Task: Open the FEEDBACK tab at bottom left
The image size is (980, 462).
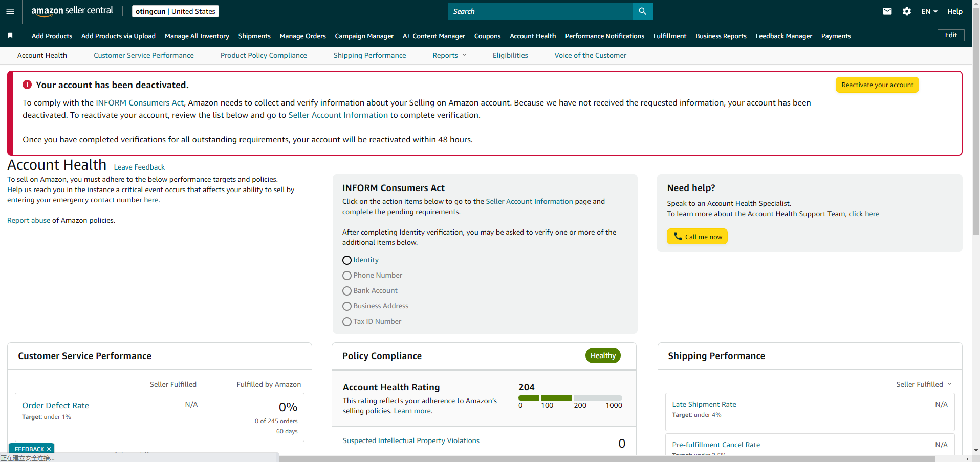Action: pos(29,449)
